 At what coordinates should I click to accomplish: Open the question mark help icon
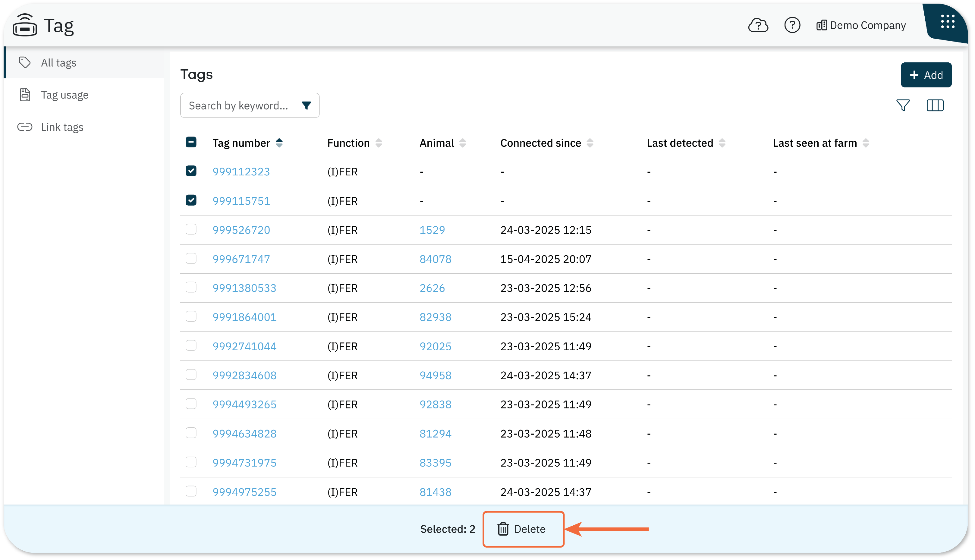tap(792, 25)
